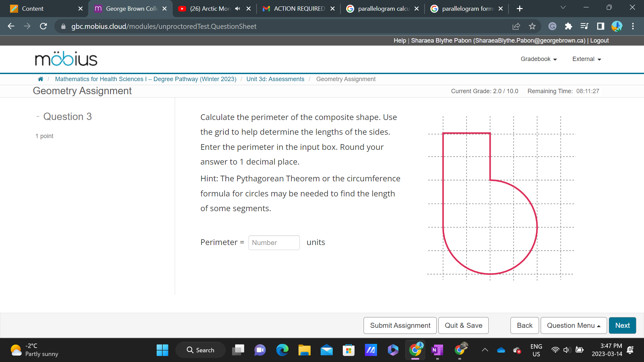Open the Chrome extensions puzzle icon

point(568,26)
